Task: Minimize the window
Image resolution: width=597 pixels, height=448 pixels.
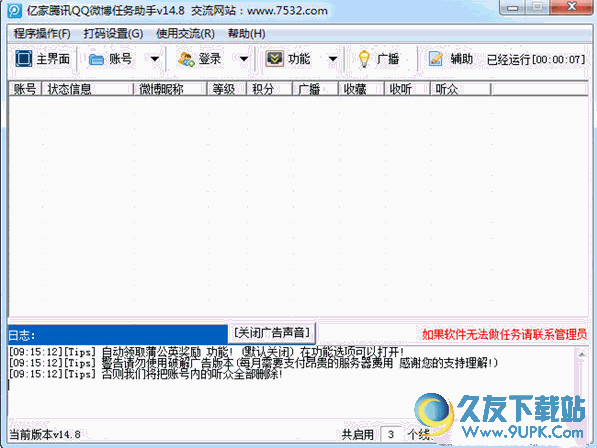Action: (513, 7)
